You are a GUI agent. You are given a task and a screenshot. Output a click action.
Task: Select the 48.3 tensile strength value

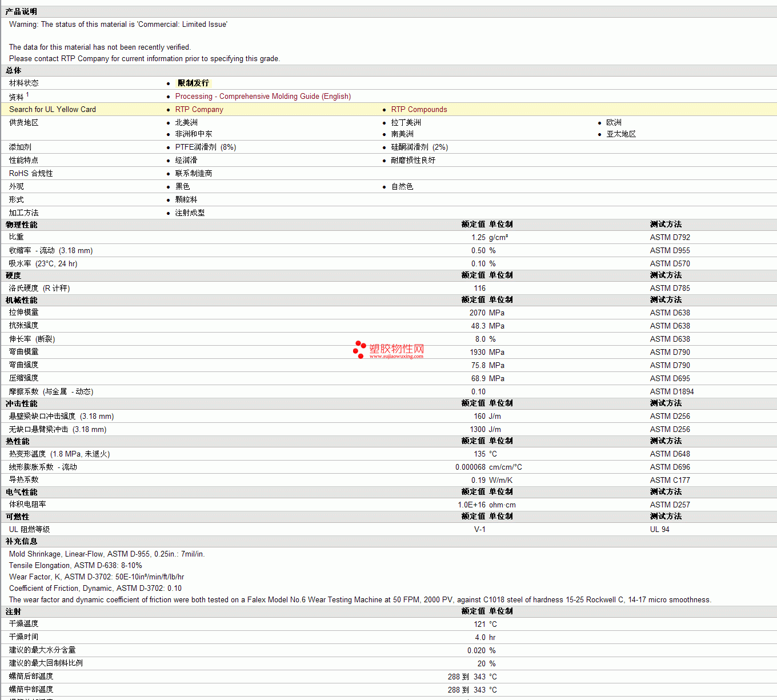click(478, 326)
